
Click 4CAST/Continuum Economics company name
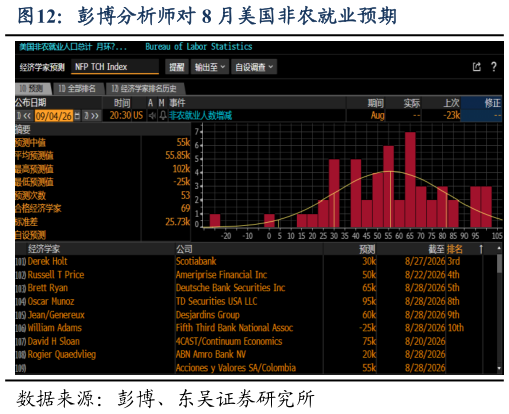(x=229, y=341)
